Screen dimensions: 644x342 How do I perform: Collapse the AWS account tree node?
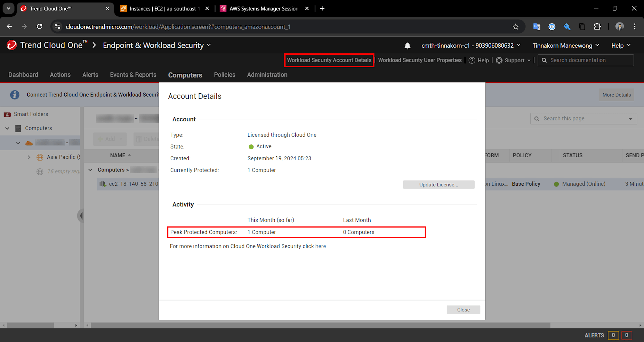click(x=18, y=143)
